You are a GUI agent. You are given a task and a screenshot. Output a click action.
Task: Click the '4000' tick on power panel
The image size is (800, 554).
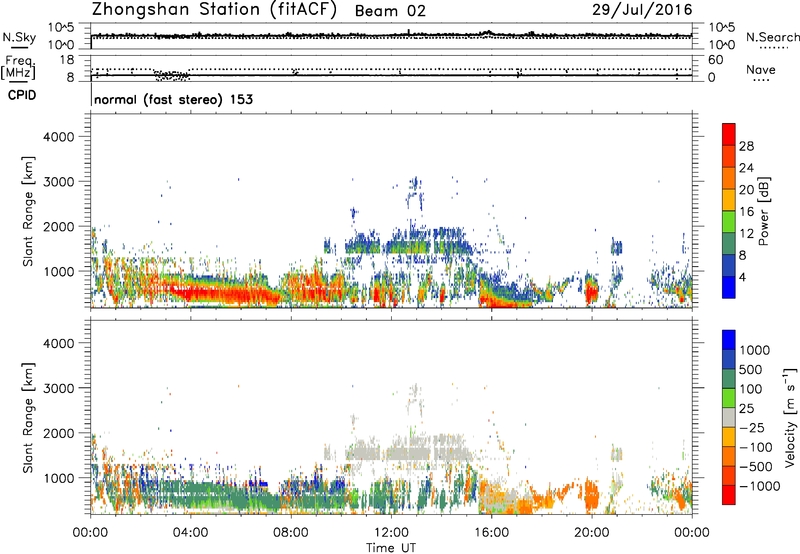click(x=59, y=137)
